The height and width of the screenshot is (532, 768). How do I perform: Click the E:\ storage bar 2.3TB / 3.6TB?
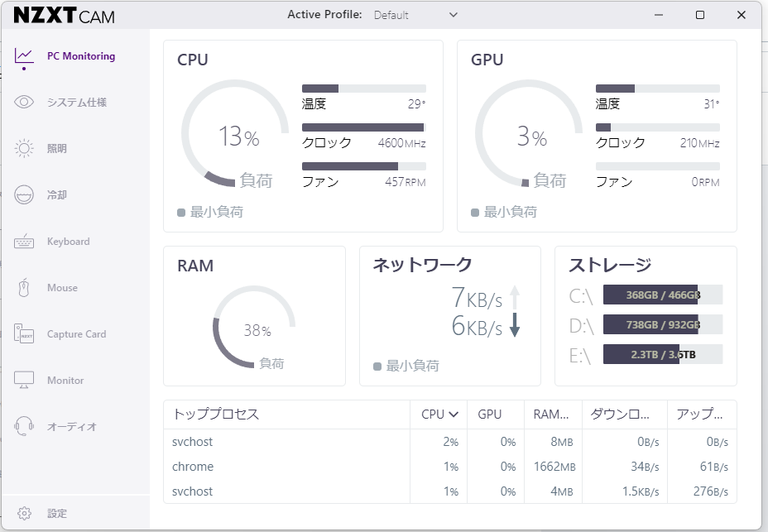(663, 354)
